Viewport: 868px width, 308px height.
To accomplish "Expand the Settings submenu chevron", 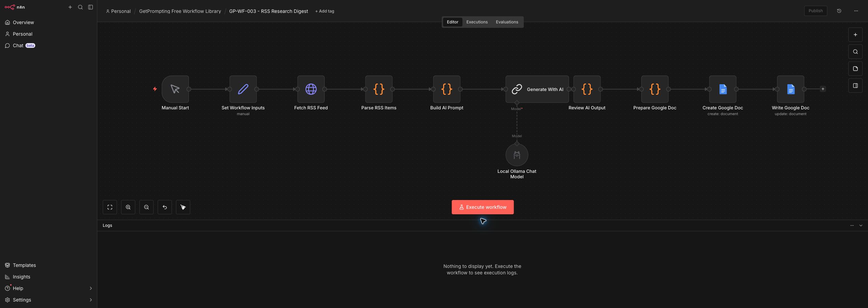I will (91, 300).
